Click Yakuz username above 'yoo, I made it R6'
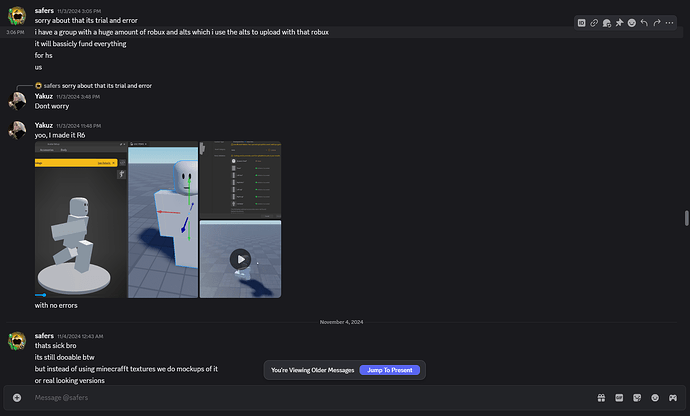Viewport: 690px width, 416px height. coord(44,125)
